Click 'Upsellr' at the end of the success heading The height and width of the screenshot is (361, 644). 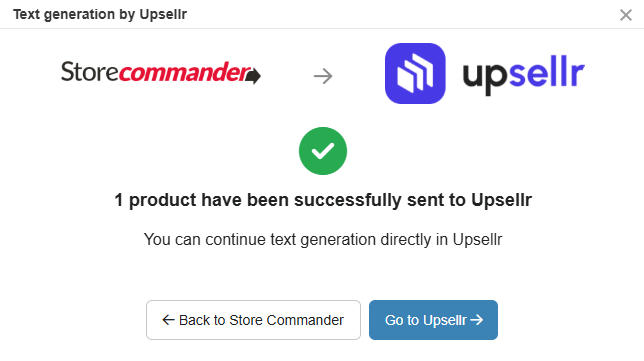[501, 200]
